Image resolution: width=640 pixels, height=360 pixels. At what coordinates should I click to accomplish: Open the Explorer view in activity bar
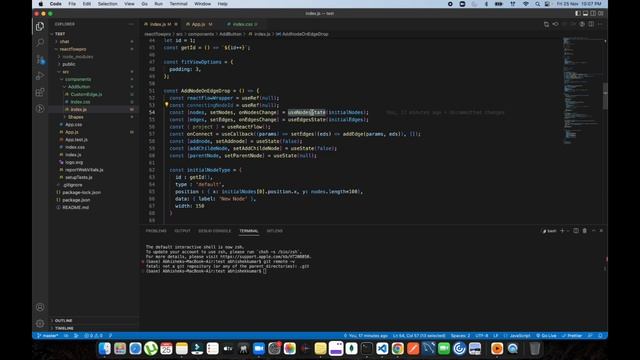40,27
